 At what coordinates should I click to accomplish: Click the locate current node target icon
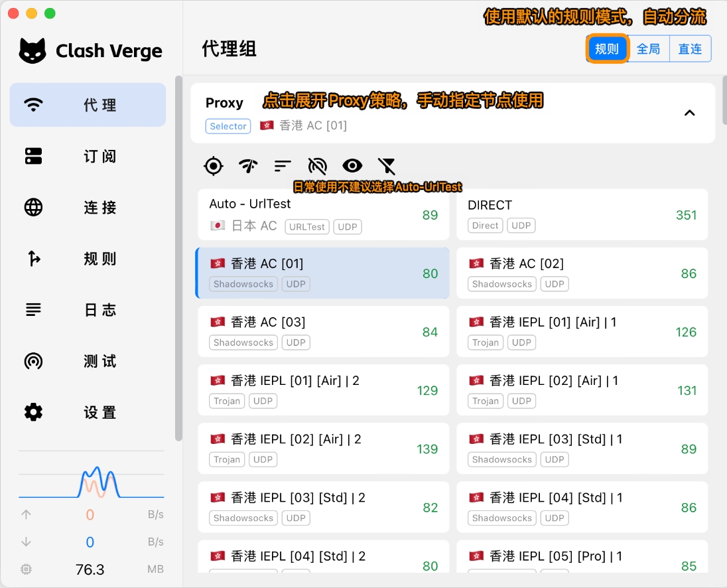[214, 166]
